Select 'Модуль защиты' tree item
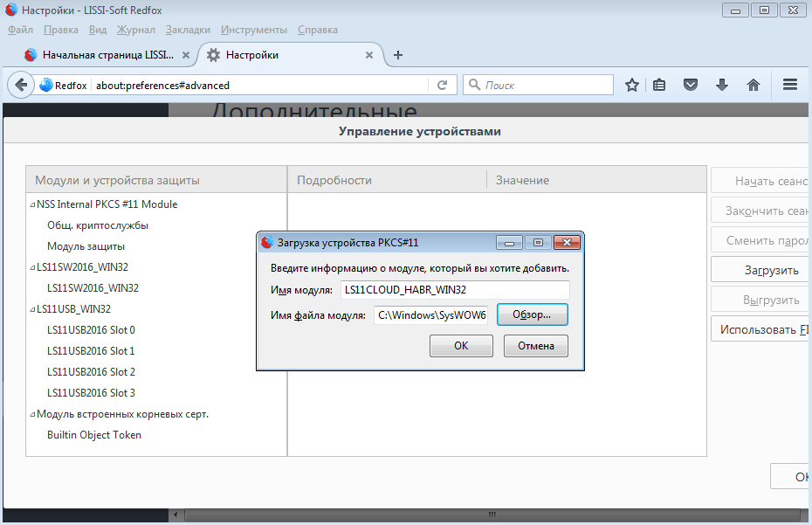Image resolution: width=812 pixels, height=525 pixels. [x=86, y=246]
